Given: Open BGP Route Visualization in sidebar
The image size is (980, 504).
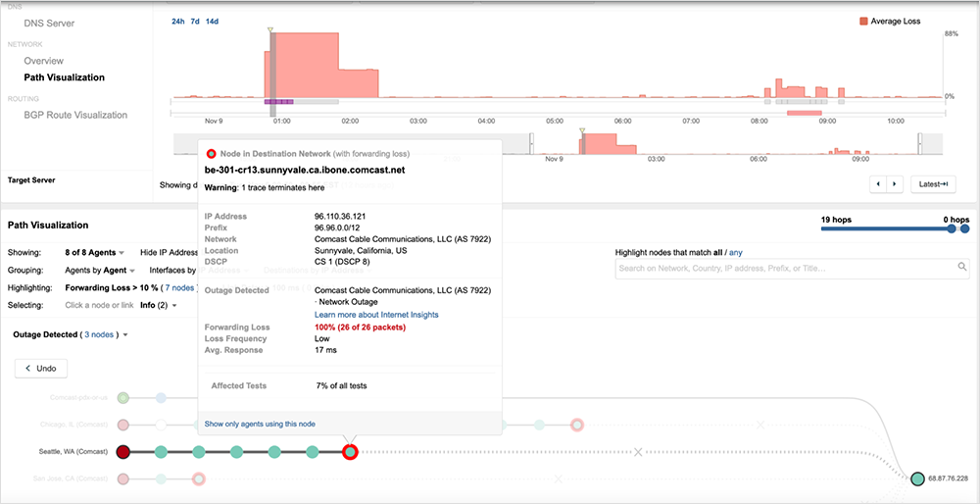Looking at the screenshot, I should click(75, 115).
